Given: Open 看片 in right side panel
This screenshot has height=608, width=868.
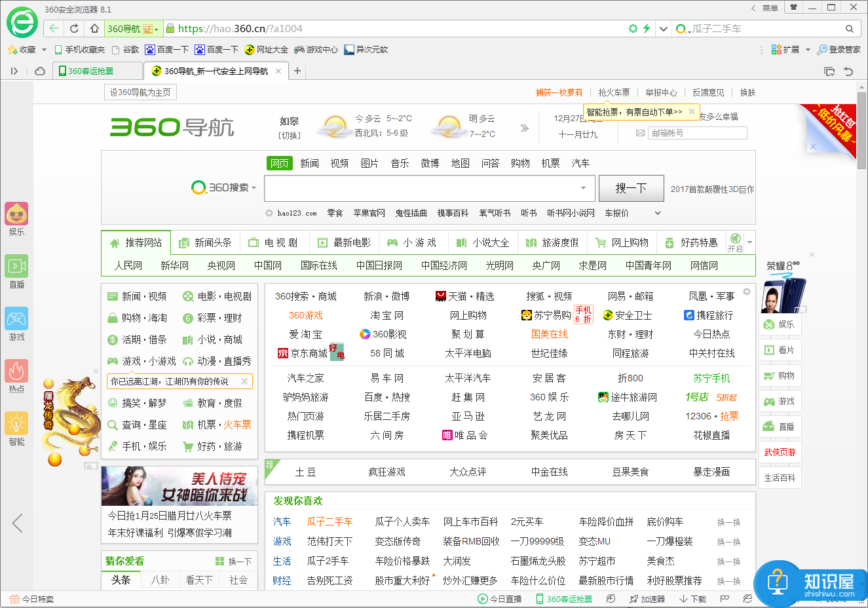Looking at the screenshot, I should click(780, 350).
